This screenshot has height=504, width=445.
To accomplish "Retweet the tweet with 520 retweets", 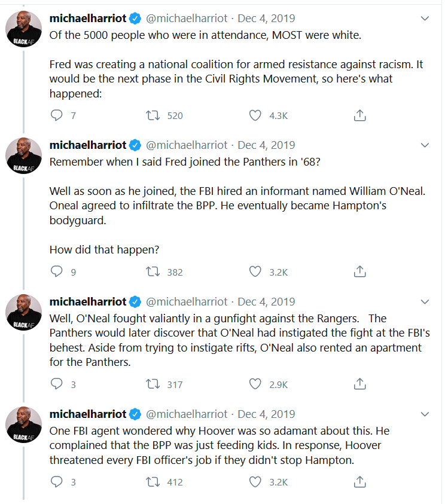I will [154, 115].
